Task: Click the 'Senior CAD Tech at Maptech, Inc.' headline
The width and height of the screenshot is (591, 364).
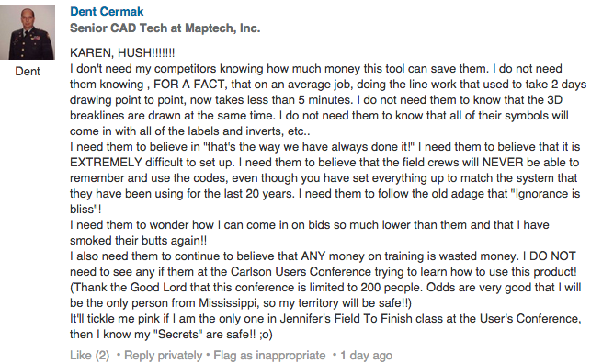Action: tap(165, 28)
